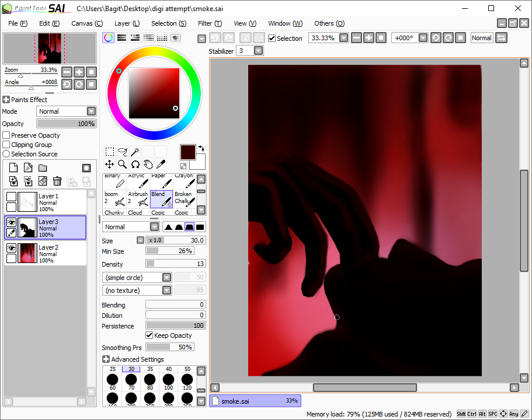Screen dimensions: 532x420
Task: Adjust the Density slider
Action: (x=175, y=264)
